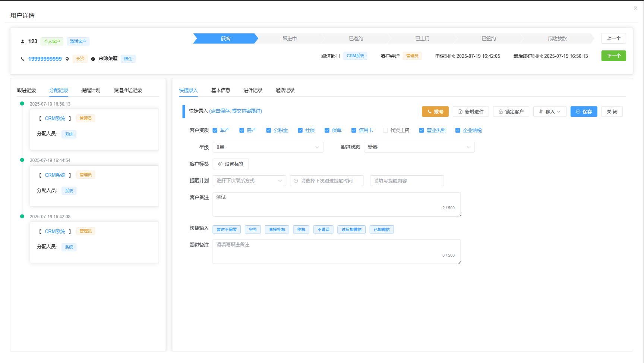The height and width of the screenshot is (363, 644).
Task: Click the gear icon on 设置标签
Action: point(220,164)
